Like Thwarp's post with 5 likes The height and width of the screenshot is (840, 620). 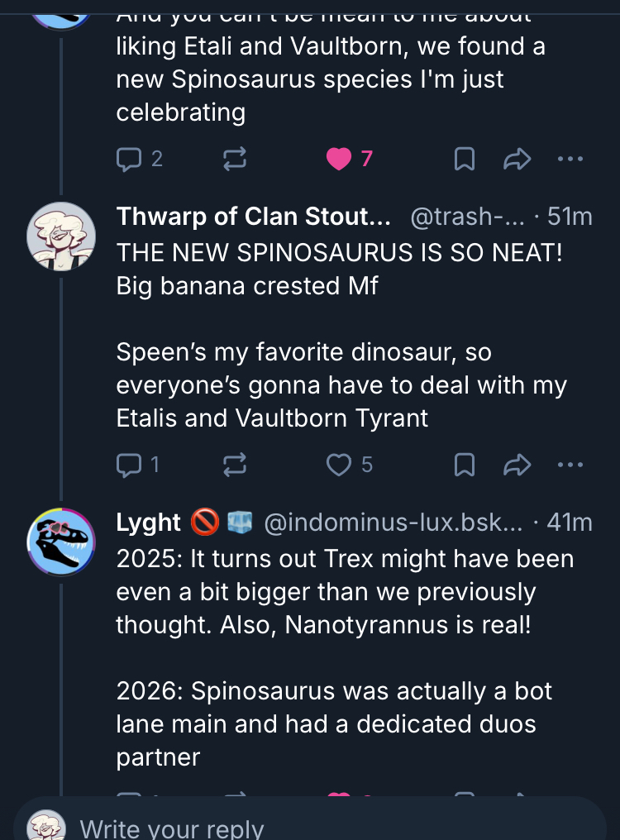pos(339,465)
